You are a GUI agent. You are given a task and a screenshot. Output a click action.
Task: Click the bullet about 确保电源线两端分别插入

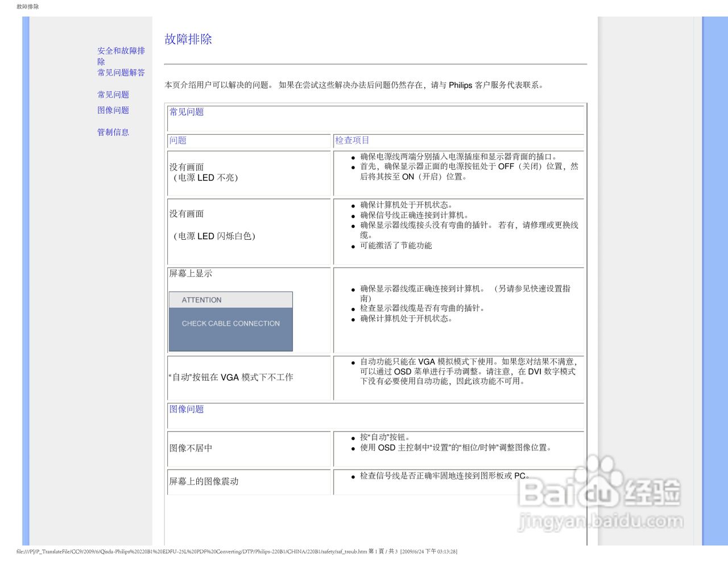click(460, 157)
